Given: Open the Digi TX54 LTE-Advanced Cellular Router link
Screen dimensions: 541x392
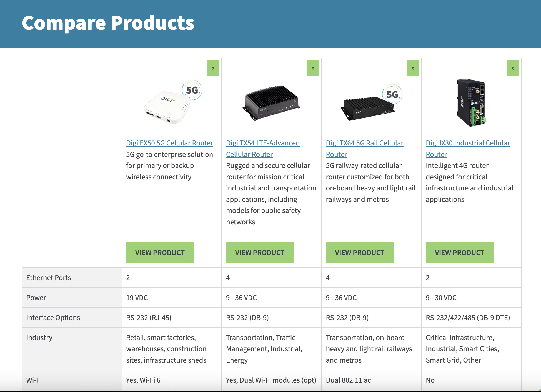Looking at the screenshot, I should point(263,149).
